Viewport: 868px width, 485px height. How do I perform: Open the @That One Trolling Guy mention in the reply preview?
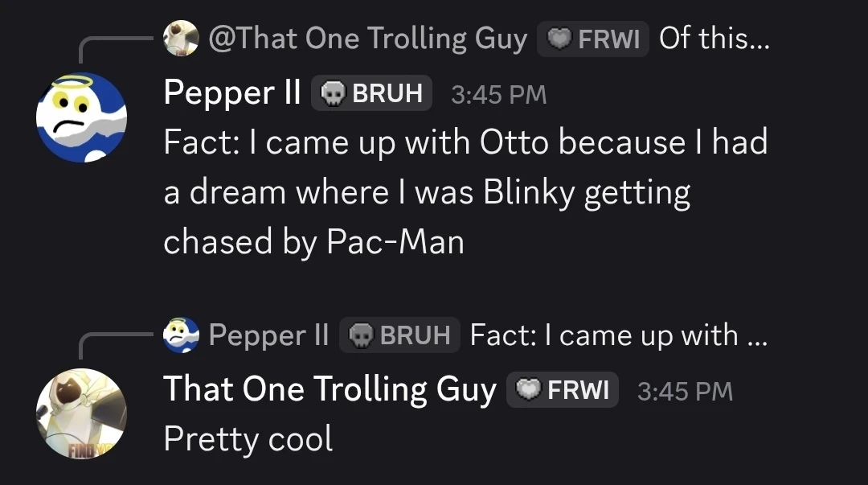367,38
